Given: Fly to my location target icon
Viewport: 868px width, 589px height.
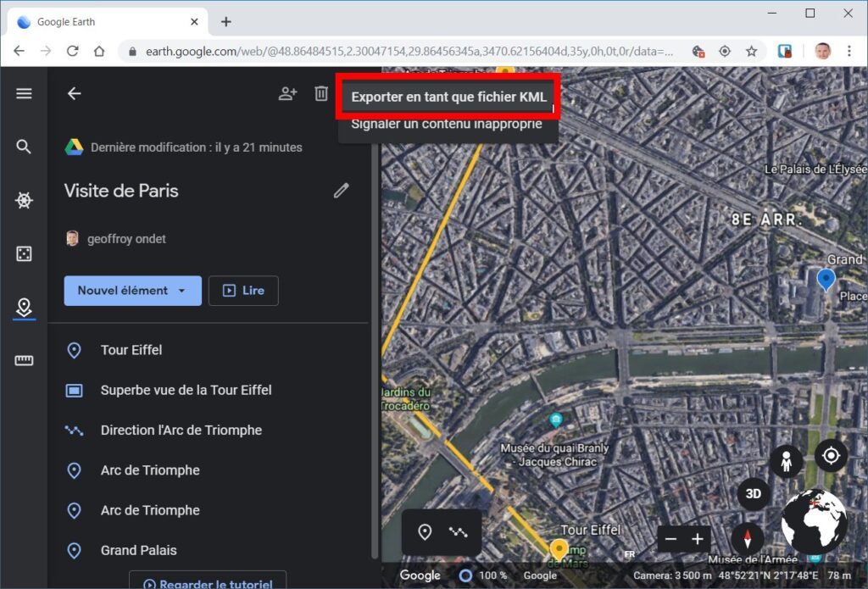Looking at the screenshot, I should pos(831,456).
